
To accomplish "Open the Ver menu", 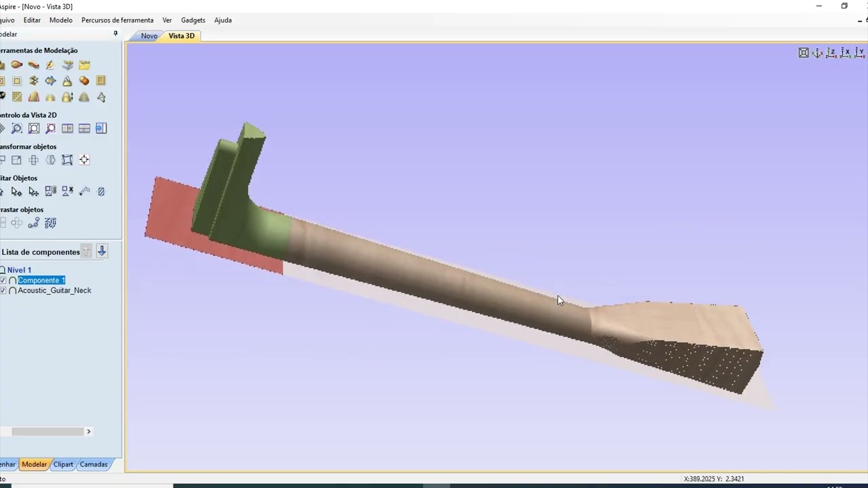I will pos(167,20).
